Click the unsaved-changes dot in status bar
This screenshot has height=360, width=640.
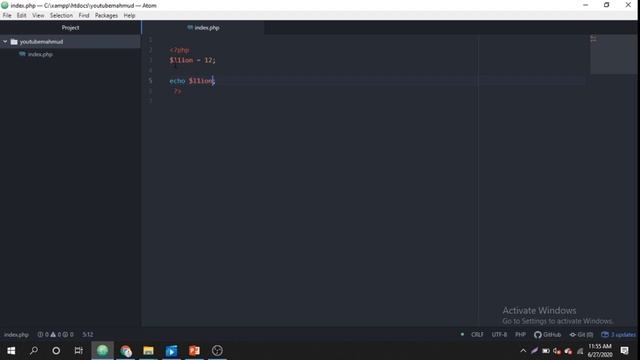point(462,334)
